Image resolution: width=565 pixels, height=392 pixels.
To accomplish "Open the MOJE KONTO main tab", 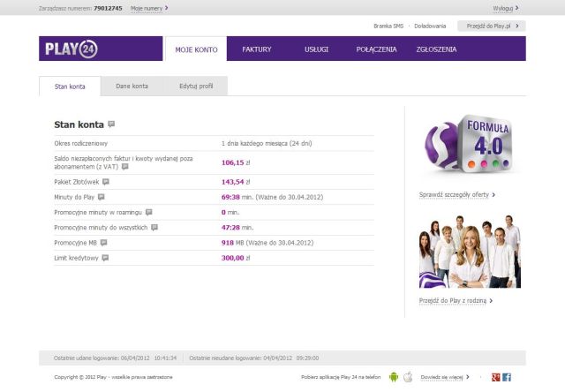I will [196, 49].
